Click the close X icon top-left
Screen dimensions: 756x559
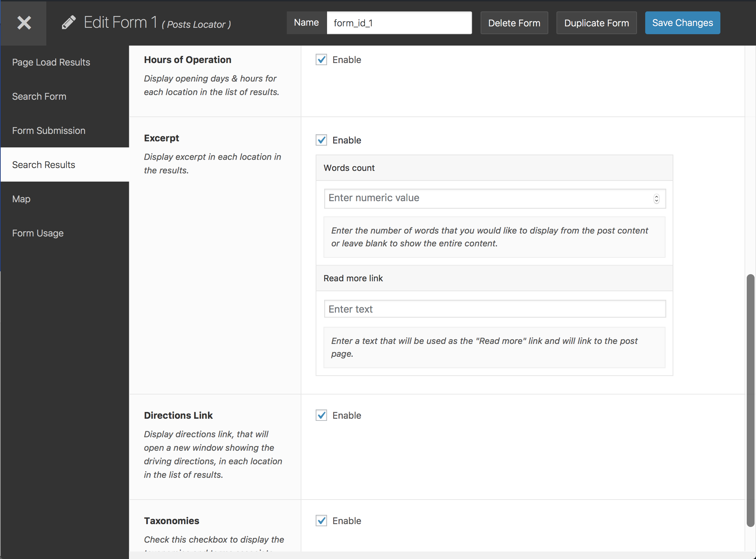tap(24, 23)
